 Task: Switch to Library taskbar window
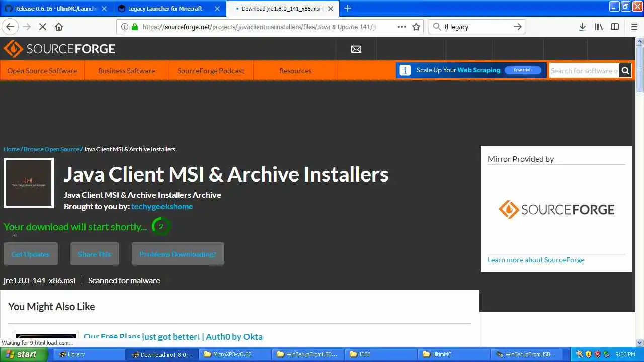pos(88,354)
